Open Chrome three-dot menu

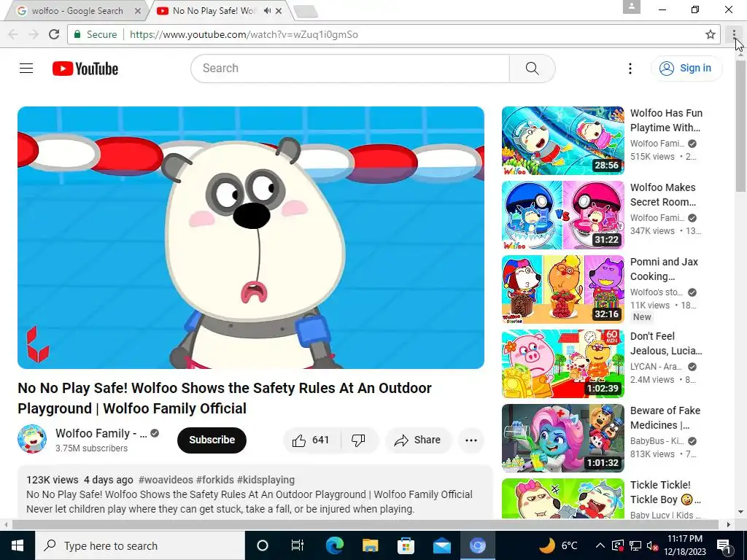tap(734, 34)
